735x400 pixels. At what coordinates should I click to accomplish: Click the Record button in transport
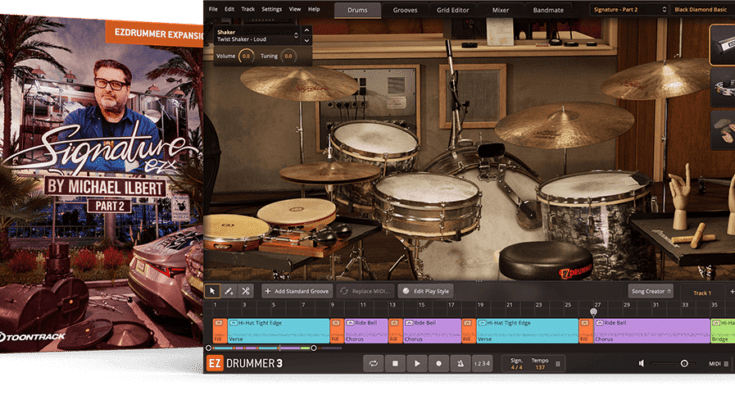tap(438, 364)
